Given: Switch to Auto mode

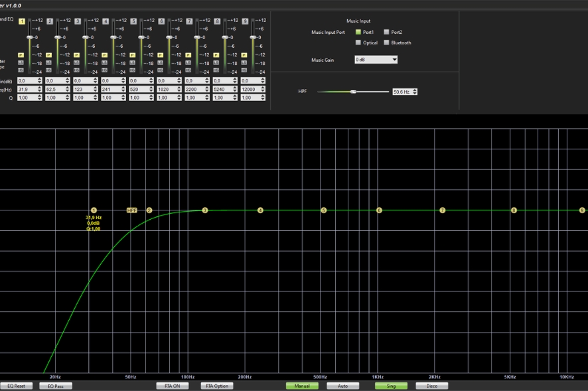Looking at the screenshot, I should tap(343, 386).
